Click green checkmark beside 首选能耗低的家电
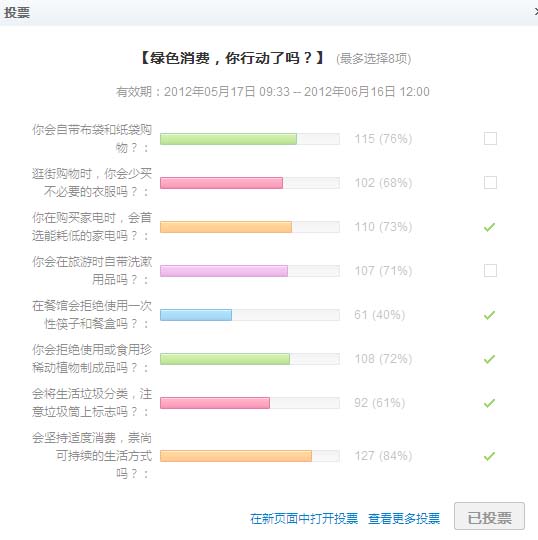The width and height of the screenshot is (538, 540). [489, 227]
